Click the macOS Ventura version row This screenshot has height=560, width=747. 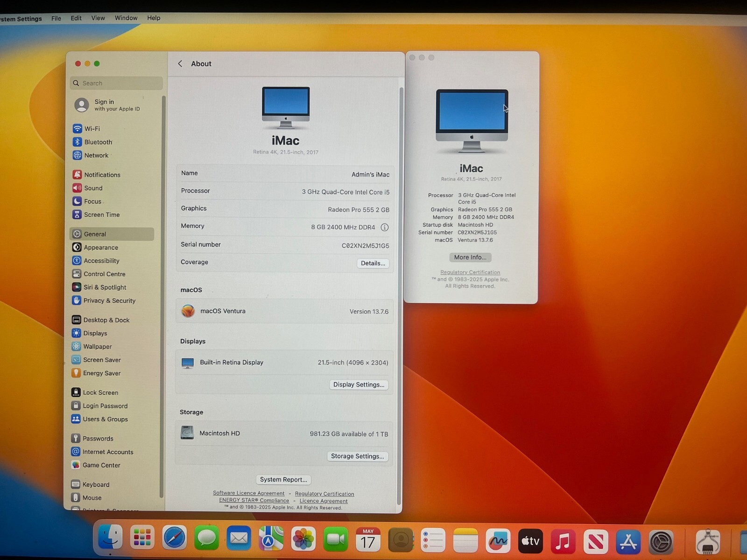284,311
